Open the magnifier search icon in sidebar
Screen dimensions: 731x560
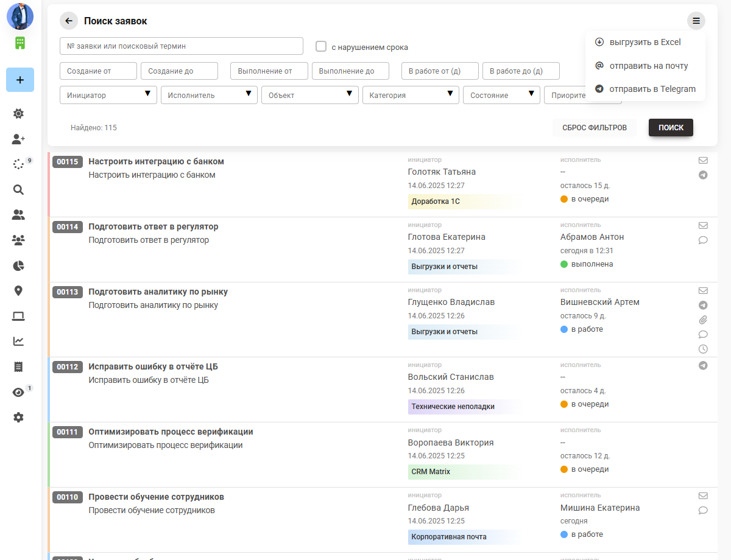pyautogui.click(x=18, y=189)
